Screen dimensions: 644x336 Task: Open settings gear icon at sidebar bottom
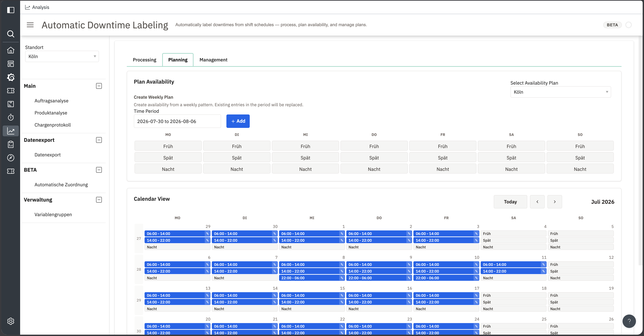tap(11, 321)
